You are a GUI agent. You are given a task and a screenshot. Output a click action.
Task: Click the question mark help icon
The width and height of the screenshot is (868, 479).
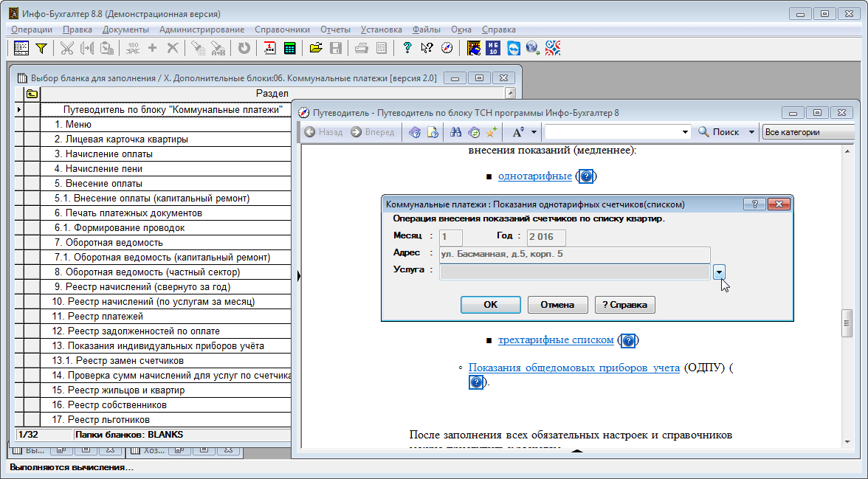(407, 48)
